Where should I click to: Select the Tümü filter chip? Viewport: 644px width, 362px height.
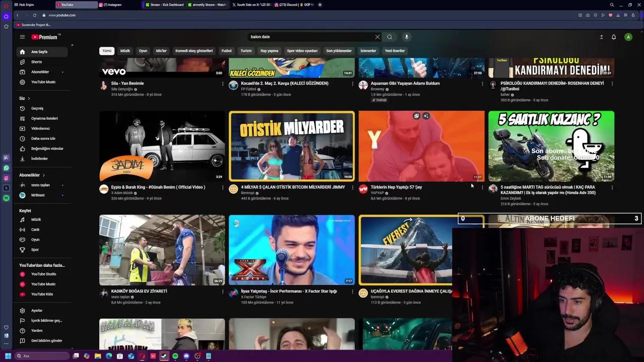pyautogui.click(x=107, y=51)
